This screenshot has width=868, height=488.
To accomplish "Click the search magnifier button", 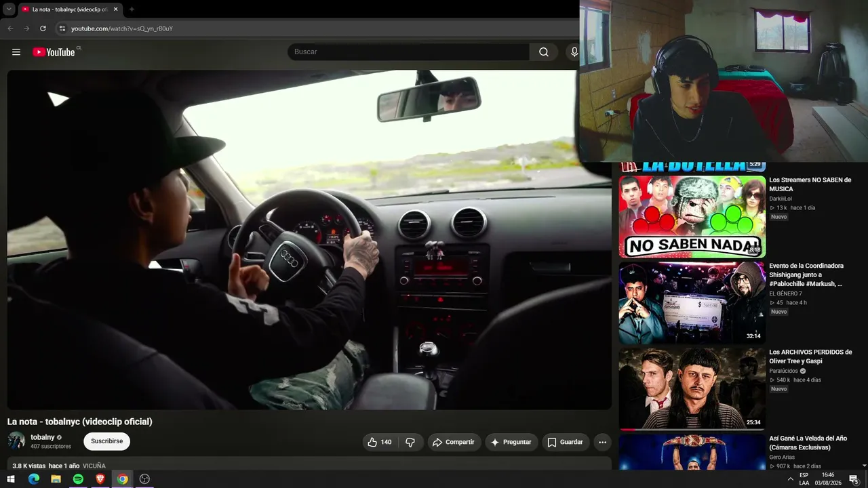I will (544, 52).
